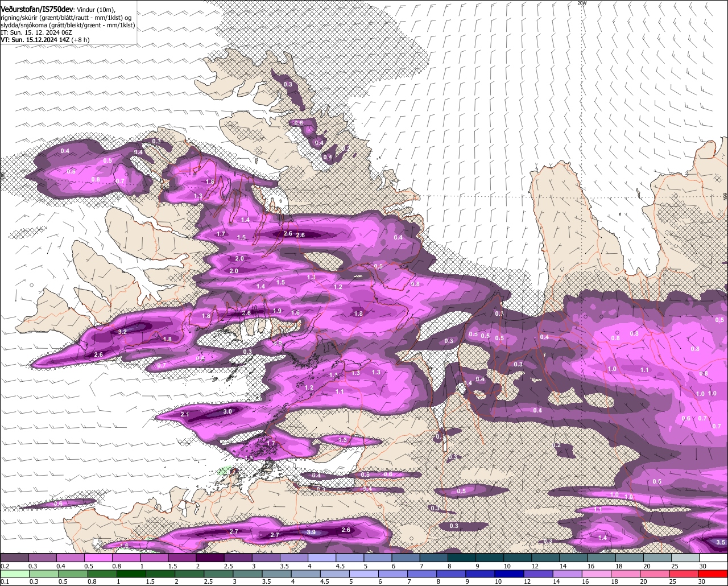The image size is (728, 586).
Task: Click the snow legend swatch for 0.3–0.4
Action: [43, 558]
